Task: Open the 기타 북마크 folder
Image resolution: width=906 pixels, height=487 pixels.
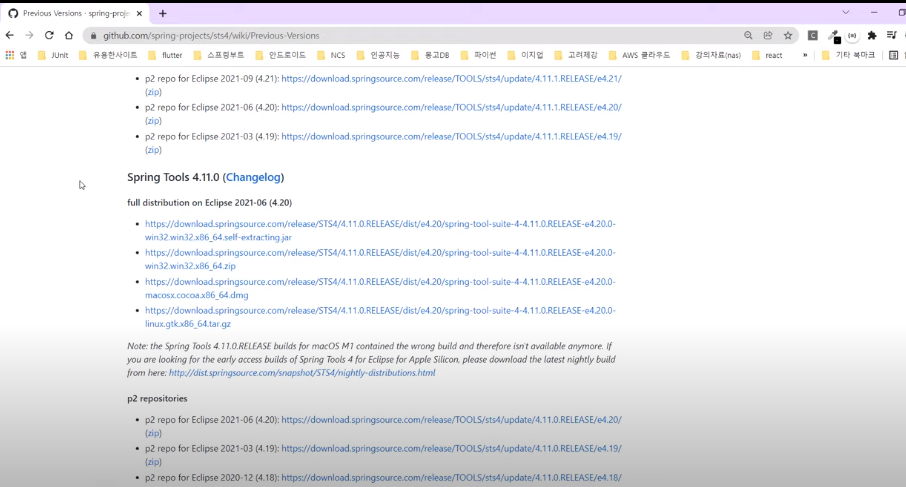Action: coord(849,55)
